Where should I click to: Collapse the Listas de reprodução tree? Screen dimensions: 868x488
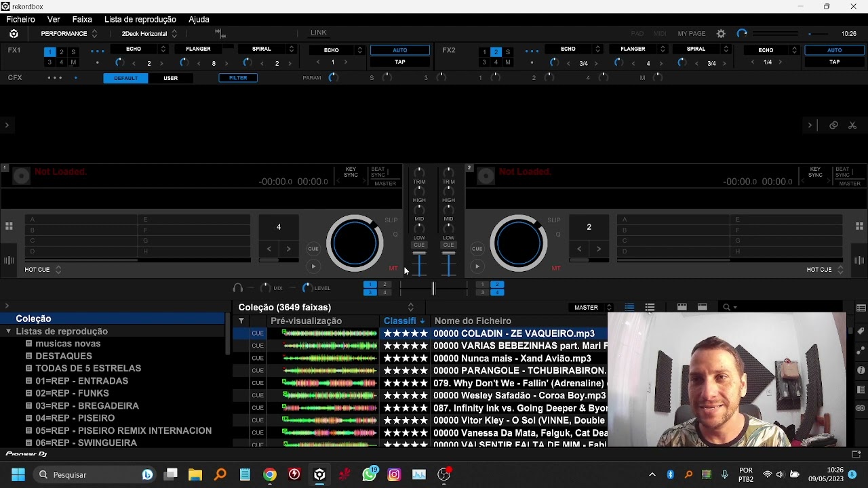coord(9,331)
